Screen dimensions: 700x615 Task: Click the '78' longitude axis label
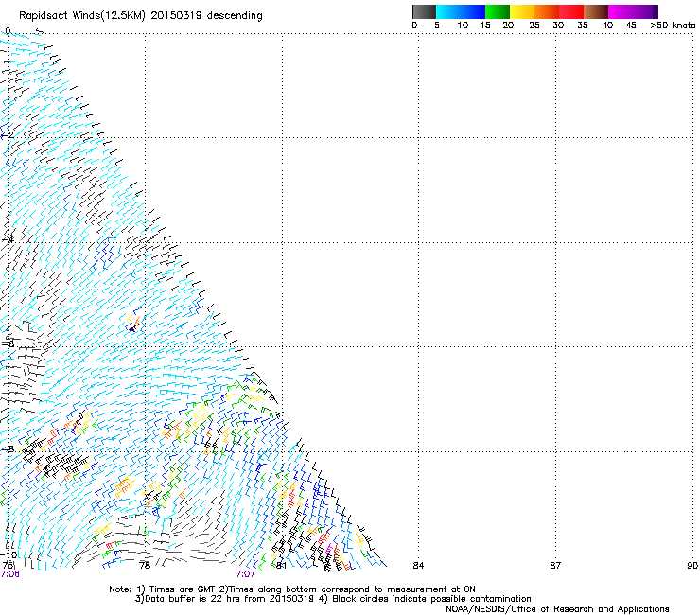coord(145,566)
